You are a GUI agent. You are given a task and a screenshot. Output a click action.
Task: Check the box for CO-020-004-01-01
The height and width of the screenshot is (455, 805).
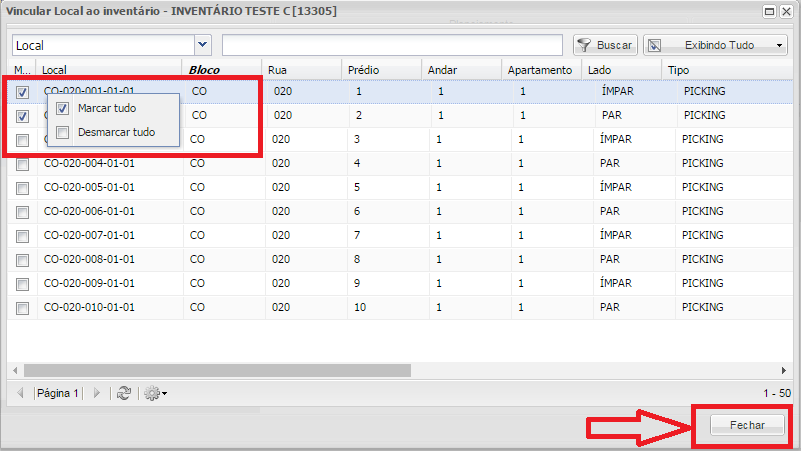click(x=22, y=164)
